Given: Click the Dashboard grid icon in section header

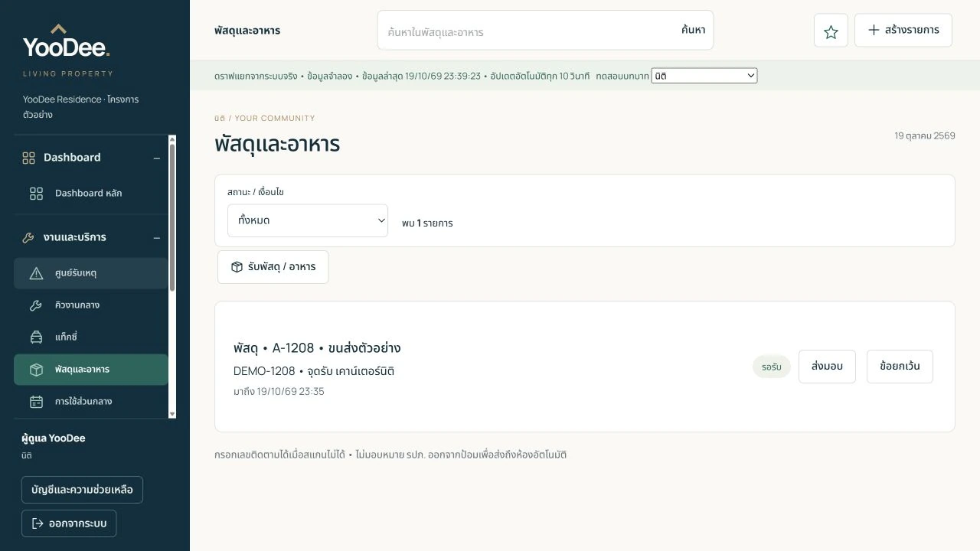Looking at the screenshot, I should [x=28, y=158].
